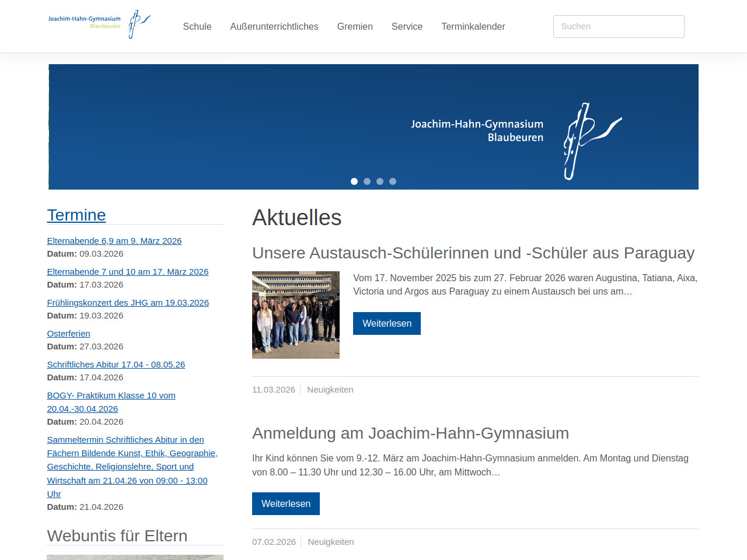The height and width of the screenshot is (560, 747).
Task: Expand the Service navigation item
Action: click(x=407, y=26)
